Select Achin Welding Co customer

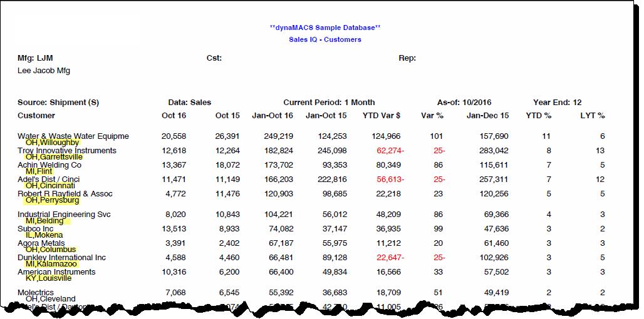pyautogui.click(x=49, y=165)
